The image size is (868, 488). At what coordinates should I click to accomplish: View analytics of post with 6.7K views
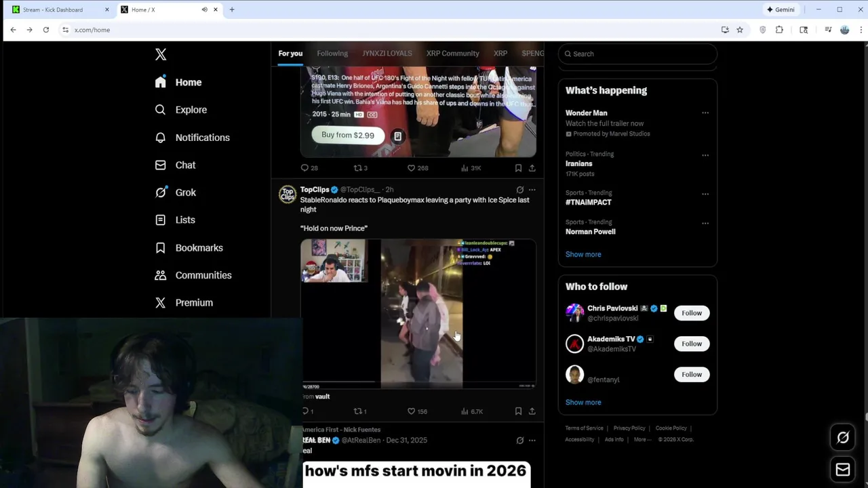coord(471,411)
